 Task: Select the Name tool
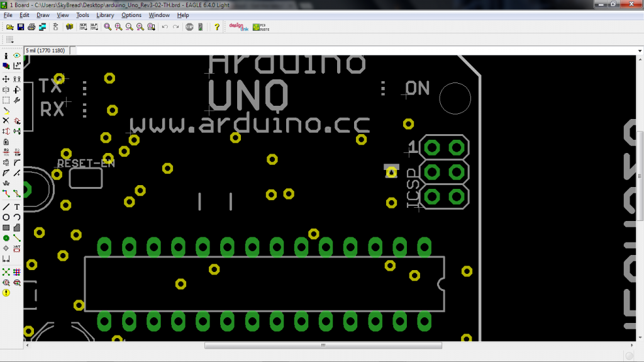(x=6, y=152)
